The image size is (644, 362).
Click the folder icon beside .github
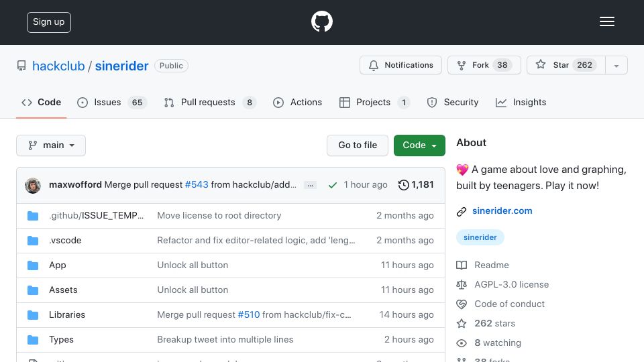(x=33, y=216)
